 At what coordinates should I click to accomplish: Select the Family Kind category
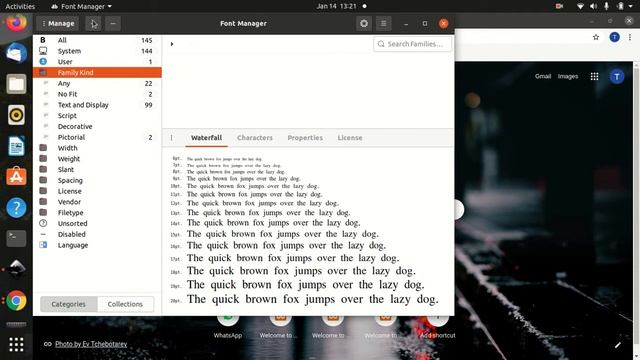pos(97,73)
